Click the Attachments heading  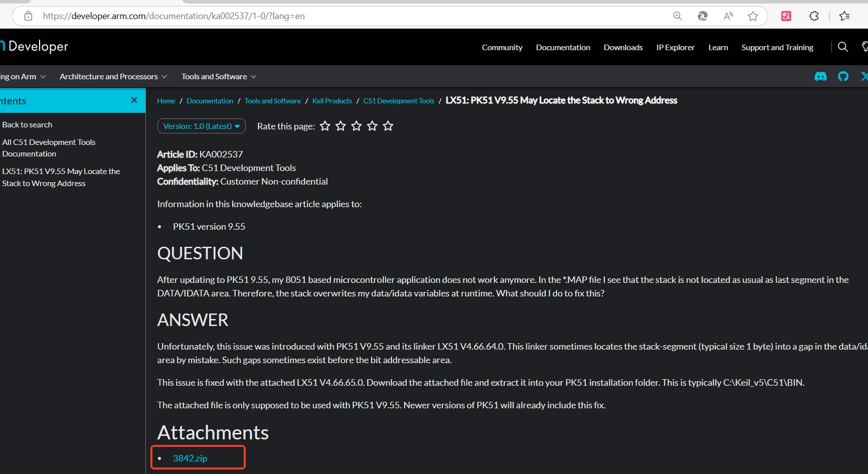pos(213,432)
